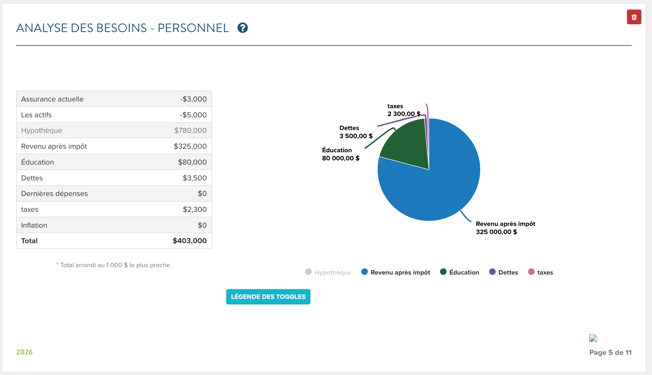The width and height of the screenshot is (652, 375).
Task: Click the Hypothèque table row
Action: point(114,131)
